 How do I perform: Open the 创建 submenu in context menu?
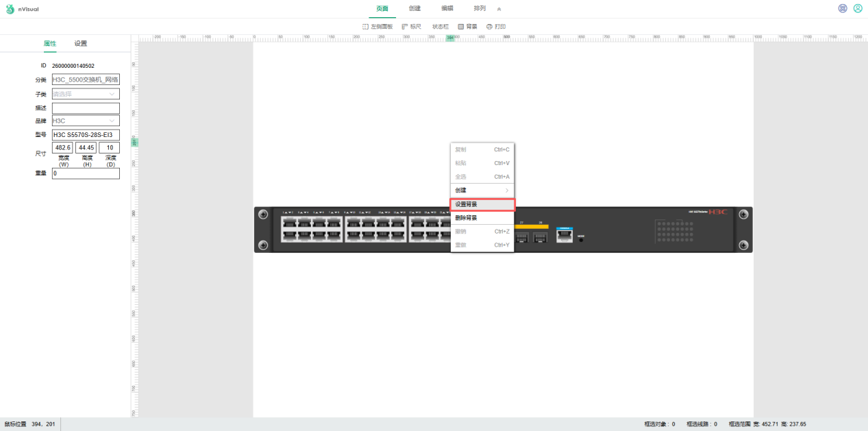pyautogui.click(x=482, y=190)
